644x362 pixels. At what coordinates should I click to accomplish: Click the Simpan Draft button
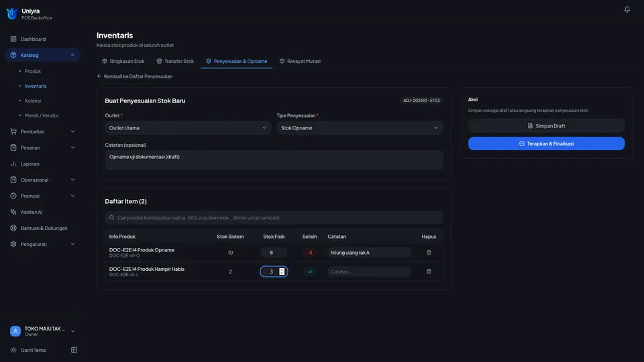pos(546,126)
